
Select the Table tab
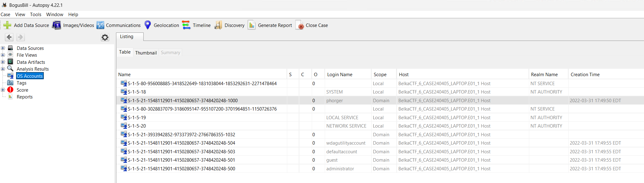(x=125, y=52)
